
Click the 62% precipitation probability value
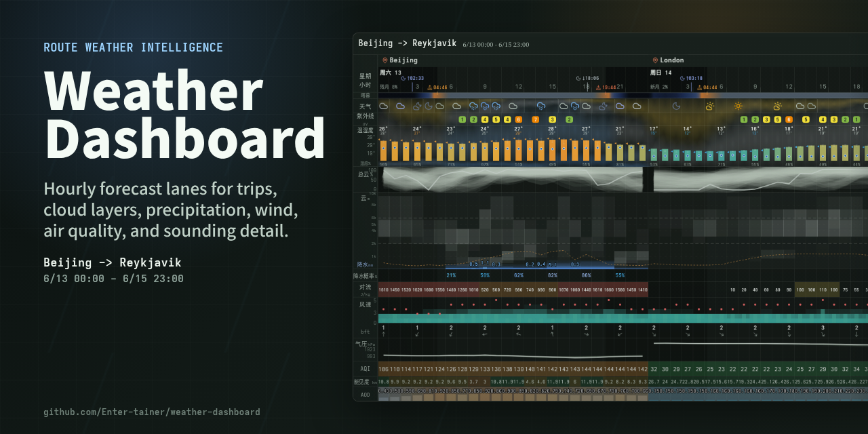(519, 275)
